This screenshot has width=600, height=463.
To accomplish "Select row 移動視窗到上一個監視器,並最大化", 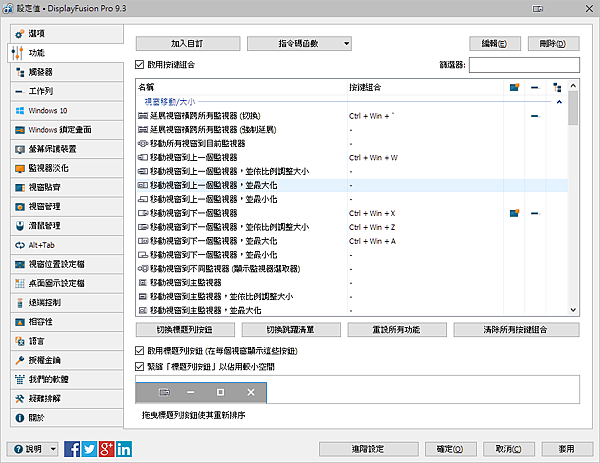I will (352, 185).
